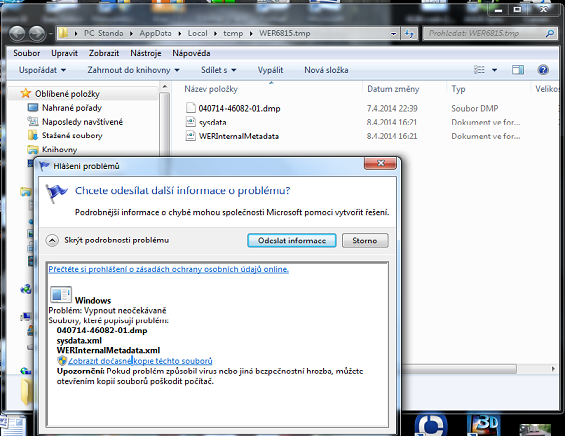Open the Zobrazit menu
Viewport: 565px width, 436px height.
click(104, 53)
